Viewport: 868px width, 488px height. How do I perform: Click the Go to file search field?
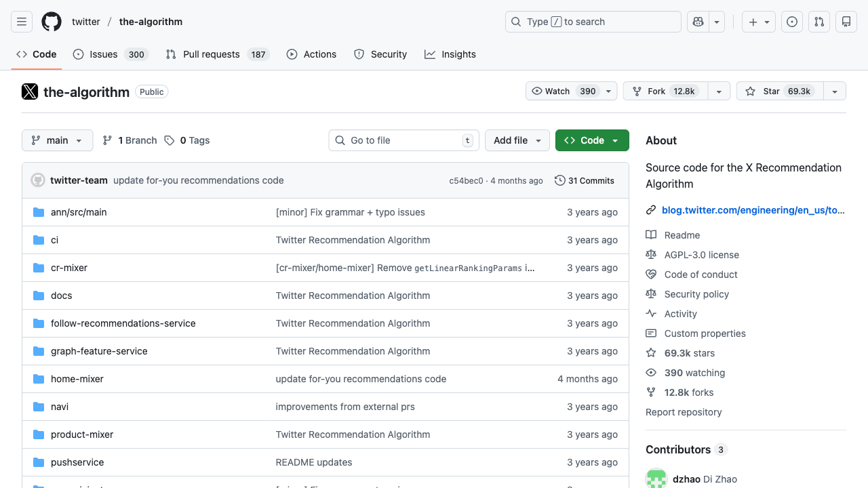pos(403,140)
